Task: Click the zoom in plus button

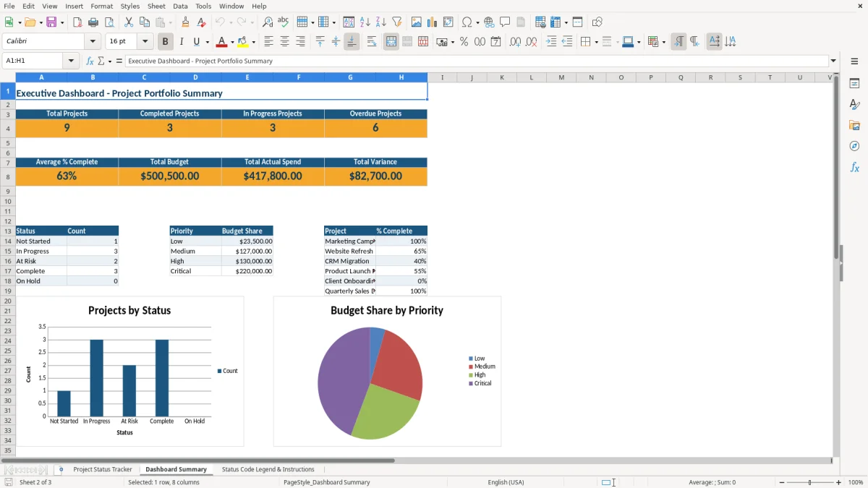Action: [838, 482]
